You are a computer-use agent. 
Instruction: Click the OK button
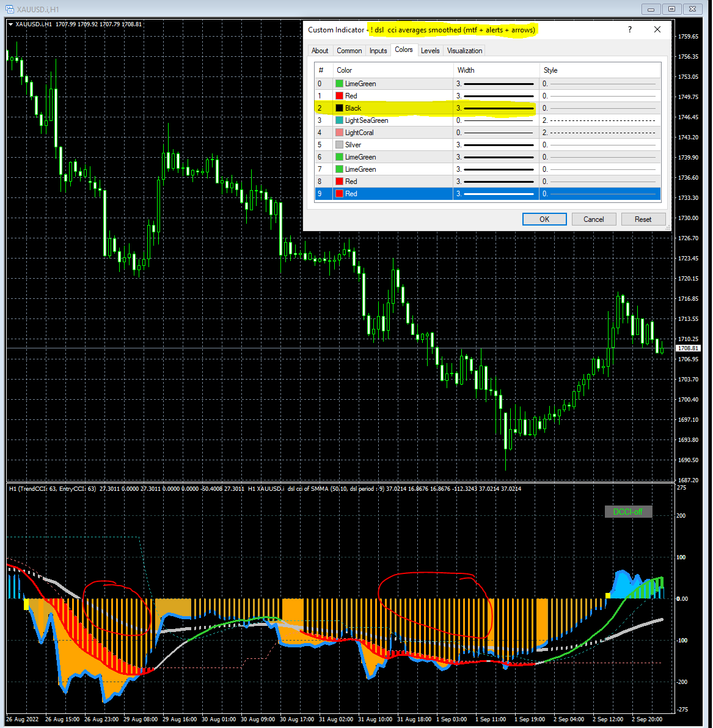click(x=544, y=219)
